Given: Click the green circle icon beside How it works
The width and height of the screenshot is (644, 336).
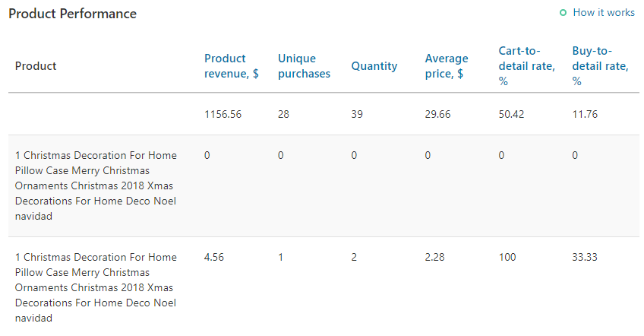Looking at the screenshot, I should tap(563, 13).
